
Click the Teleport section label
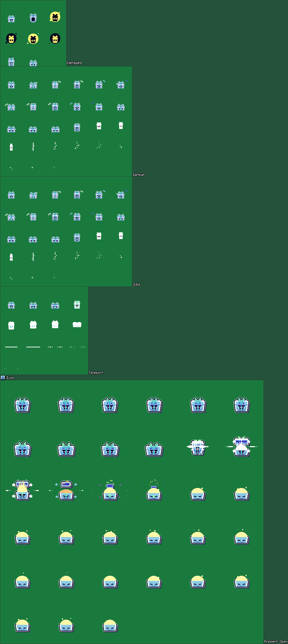[96, 373]
